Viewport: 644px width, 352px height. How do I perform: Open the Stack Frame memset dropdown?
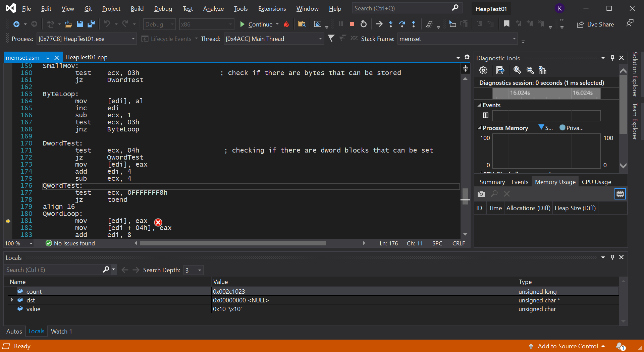(514, 39)
